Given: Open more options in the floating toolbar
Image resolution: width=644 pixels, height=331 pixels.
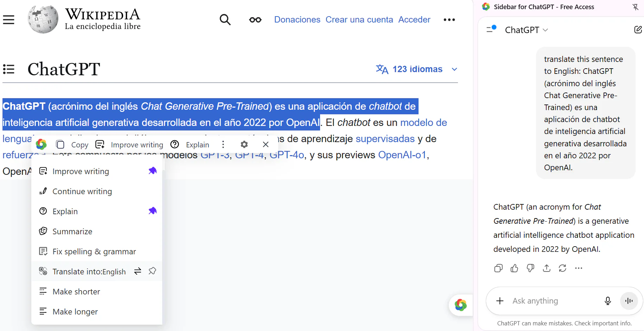Looking at the screenshot, I should click(223, 144).
